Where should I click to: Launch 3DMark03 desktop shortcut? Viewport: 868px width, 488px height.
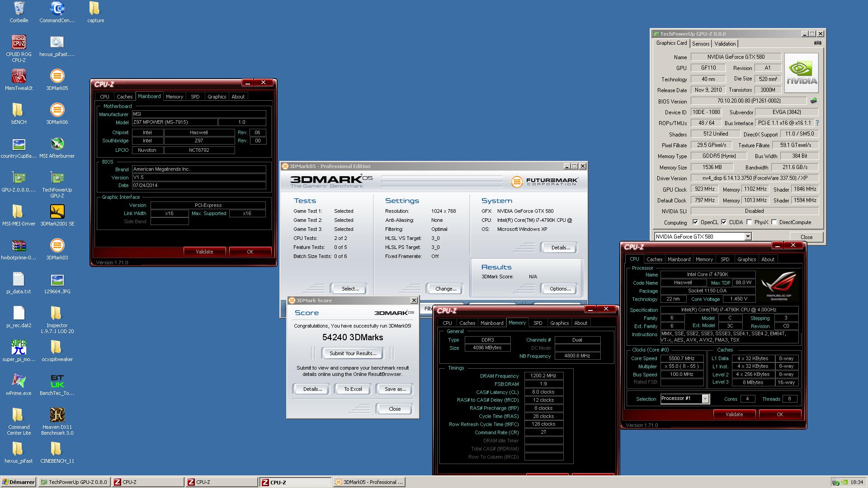(57, 246)
